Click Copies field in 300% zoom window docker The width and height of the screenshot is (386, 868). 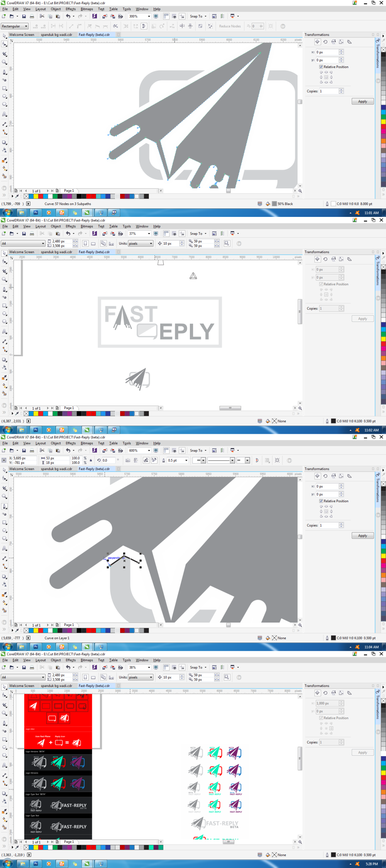[329, 91]
